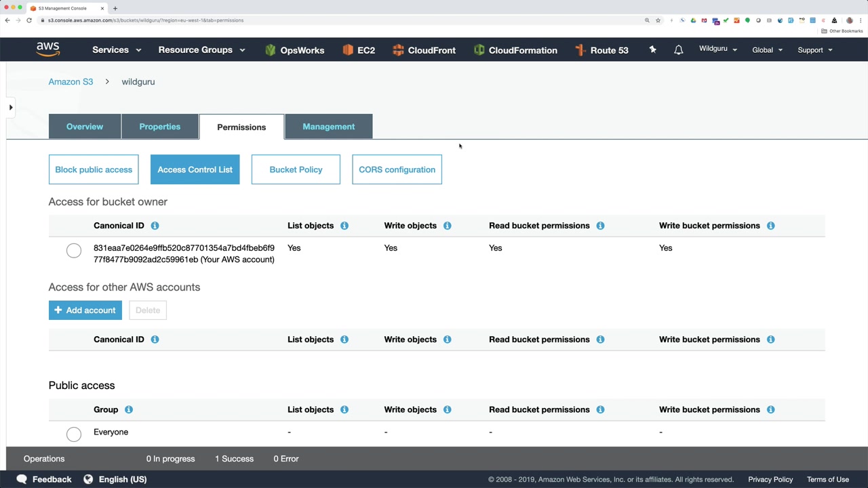Screen dimensions: 868x488
Task: Click the browser address bar URL field
Action: pos(339,20)
